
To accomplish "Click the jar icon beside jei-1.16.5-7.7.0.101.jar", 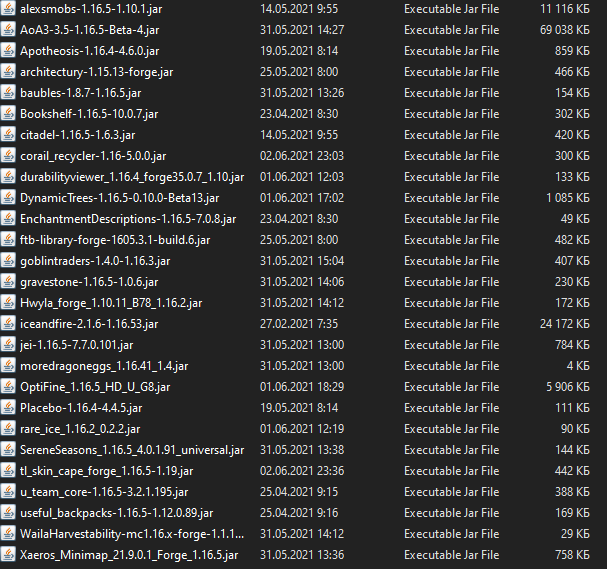I will [x=8, y=344].
